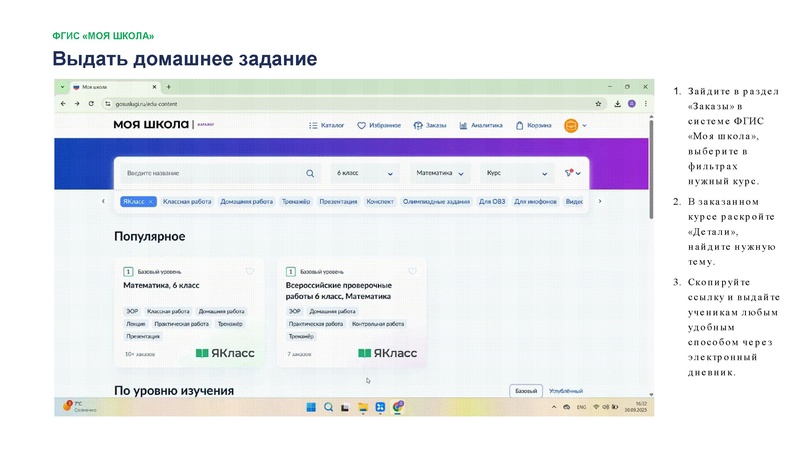800x450 pixels.
Task: Open the 6 класс dropdown
Action: pos(364,173)
